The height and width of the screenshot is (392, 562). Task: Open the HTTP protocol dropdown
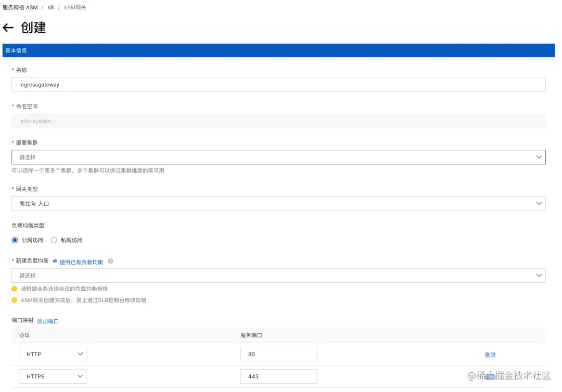tap(53, 354)
